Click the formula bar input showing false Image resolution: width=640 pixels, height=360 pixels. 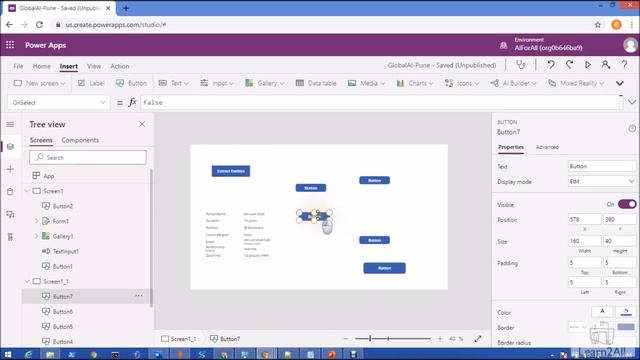381,102
